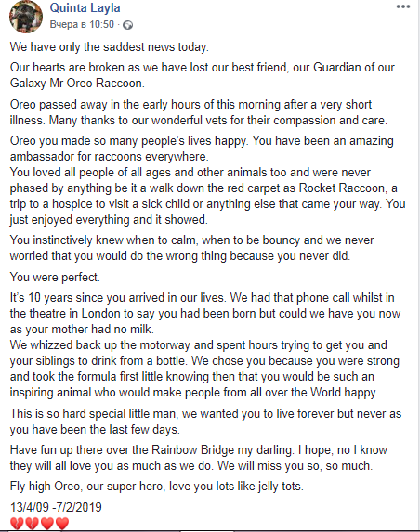Click the globe public privacy icon

click(x=127, y=25)
